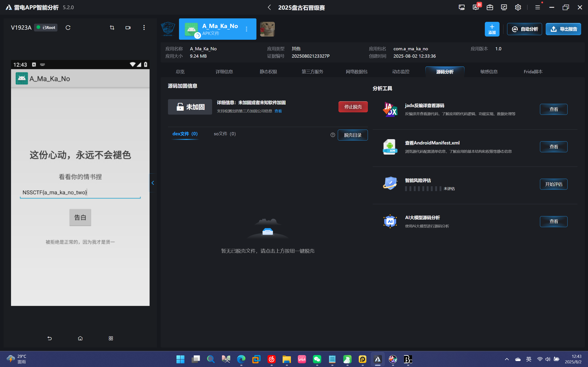Open the 查看 supported vendors link
Image resolution: width=588 pixels, height=367 pixels.
(278, 111)
